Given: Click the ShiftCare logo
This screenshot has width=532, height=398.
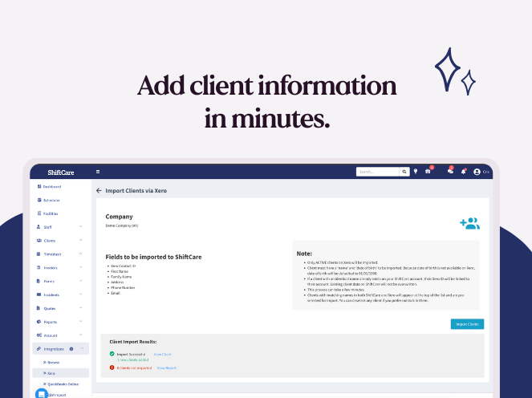Looking at the screenshot, I should (x=61, y=173).
